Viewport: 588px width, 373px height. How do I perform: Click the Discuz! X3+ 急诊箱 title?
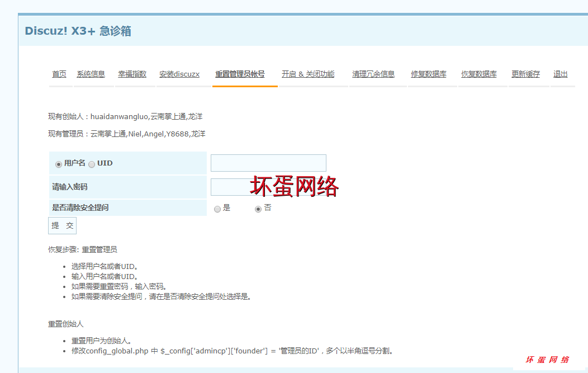(x=78, y=31)
